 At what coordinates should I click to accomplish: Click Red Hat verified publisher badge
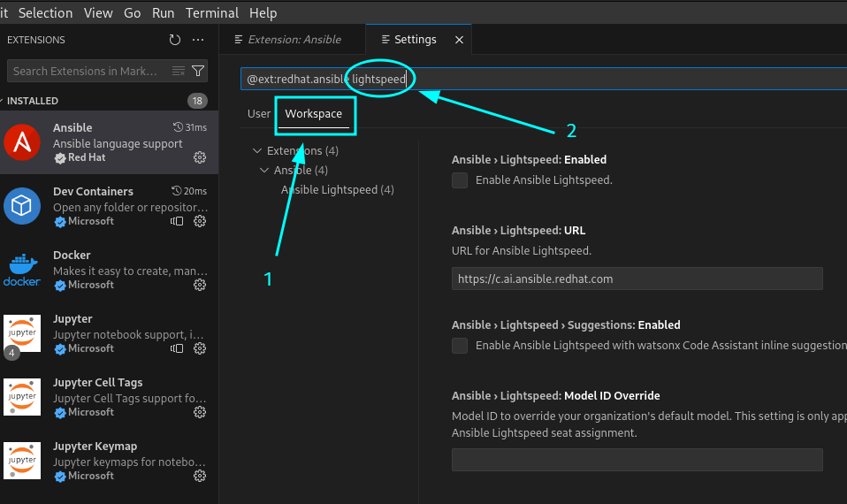tap(60, 158)
